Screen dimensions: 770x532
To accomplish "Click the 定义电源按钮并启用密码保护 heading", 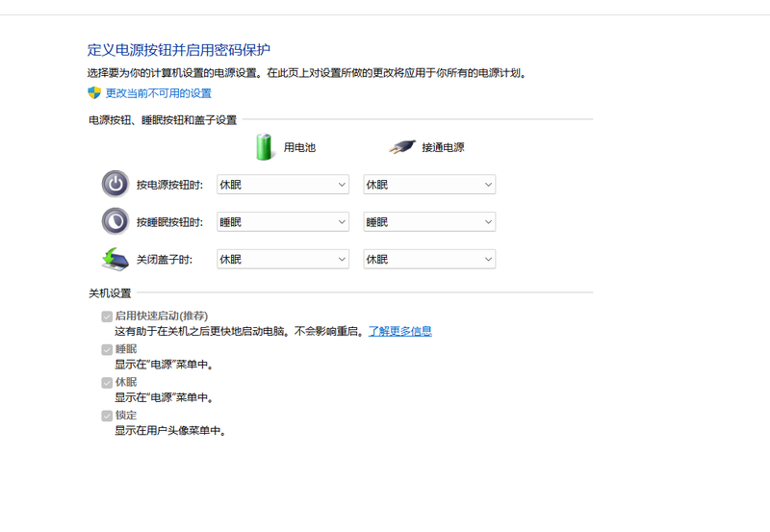I will pyautogui.click(x=179, y=50).
